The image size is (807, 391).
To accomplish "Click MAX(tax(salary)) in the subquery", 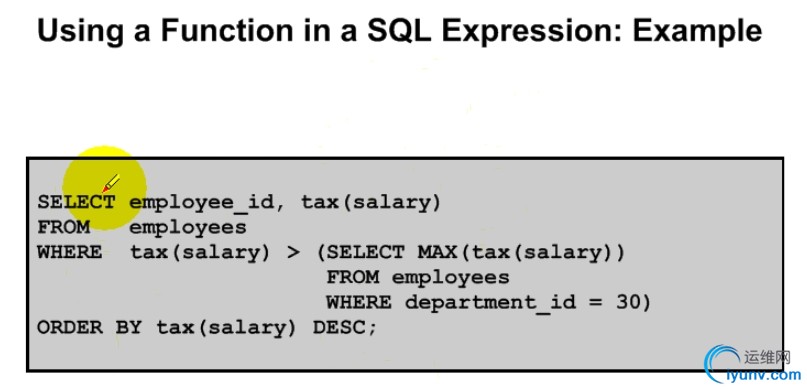I will point(521,253).
